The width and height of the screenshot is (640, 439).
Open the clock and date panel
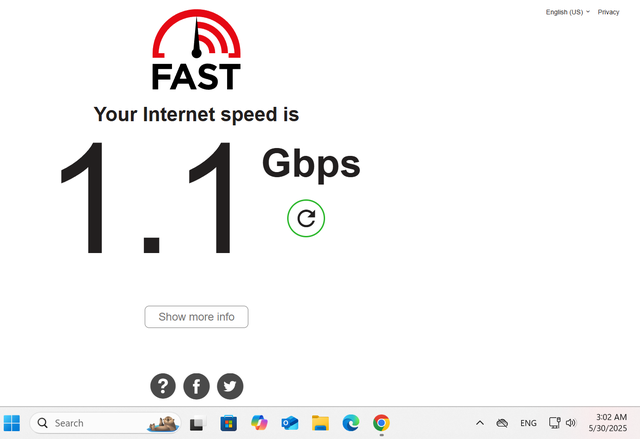[608, 423]
